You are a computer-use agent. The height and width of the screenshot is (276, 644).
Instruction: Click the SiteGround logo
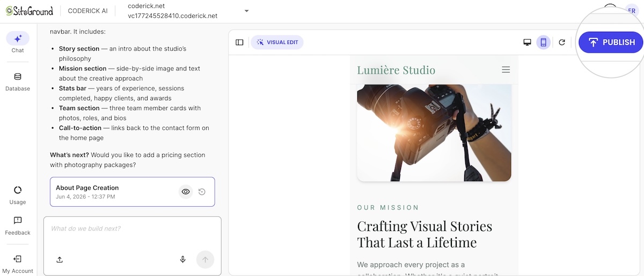[x=30, y=11]
